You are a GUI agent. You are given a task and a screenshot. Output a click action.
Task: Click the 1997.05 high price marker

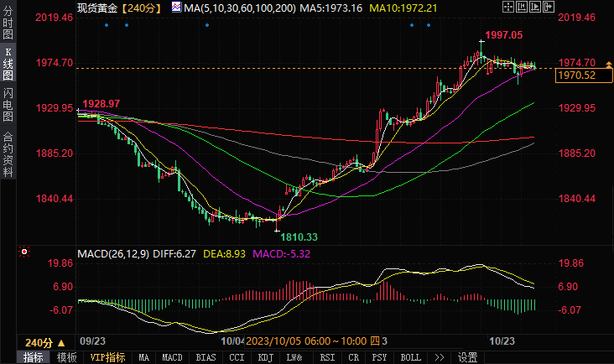click(x=503, y=35)
